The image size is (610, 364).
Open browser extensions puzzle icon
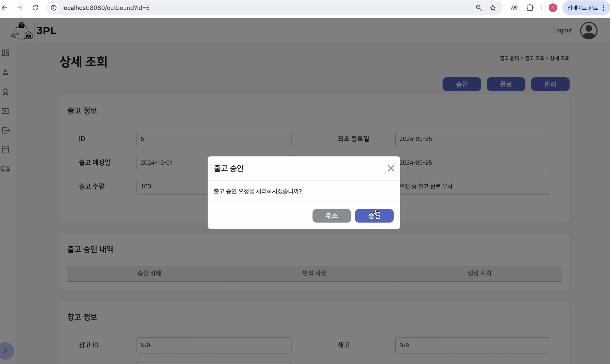click(530, 8)
